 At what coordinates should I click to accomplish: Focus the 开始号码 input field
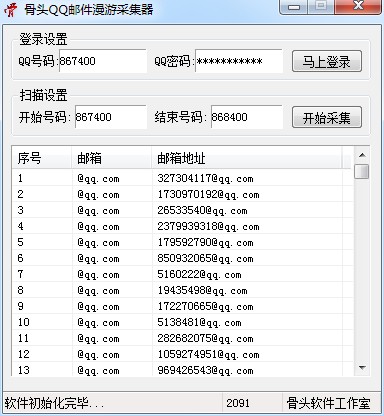[x=111, y=117]
